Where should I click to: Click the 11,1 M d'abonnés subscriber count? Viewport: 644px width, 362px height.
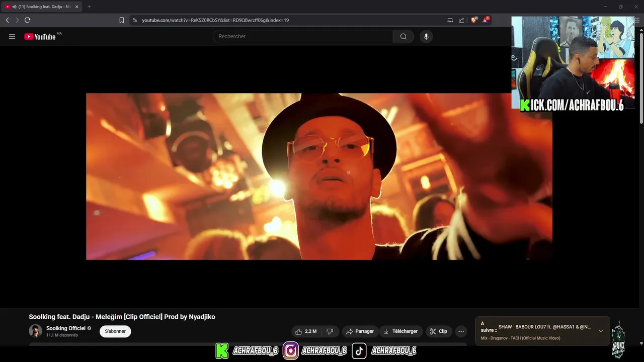(x=62, y=335)
